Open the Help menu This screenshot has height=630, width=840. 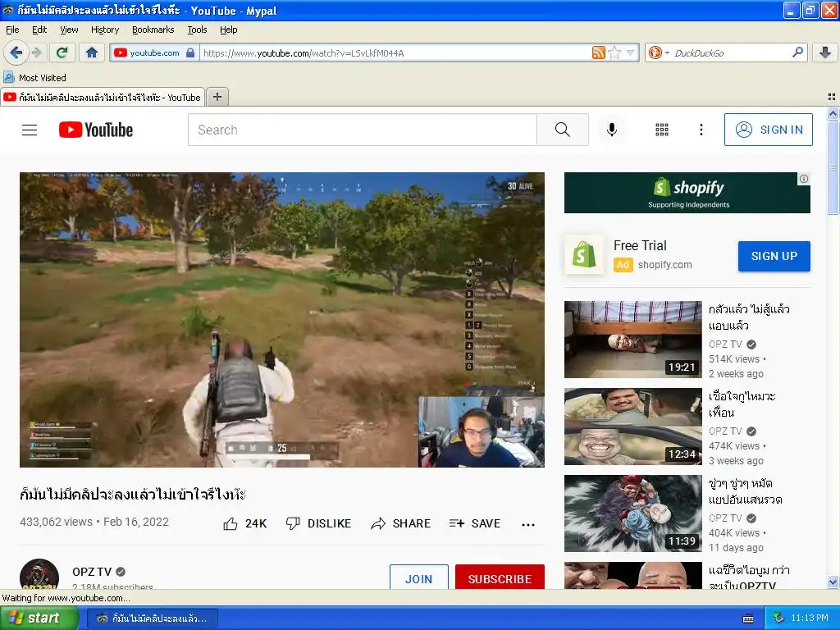coord(229,30)
